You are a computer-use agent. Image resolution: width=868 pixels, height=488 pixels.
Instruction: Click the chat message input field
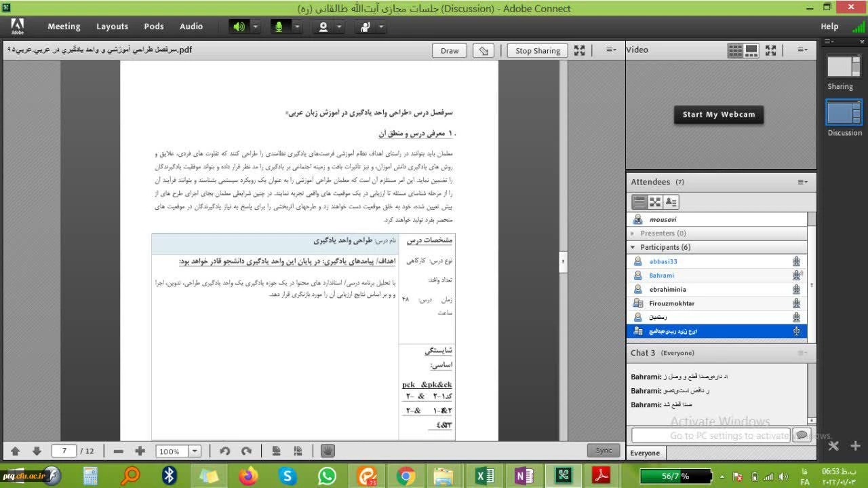711,435
